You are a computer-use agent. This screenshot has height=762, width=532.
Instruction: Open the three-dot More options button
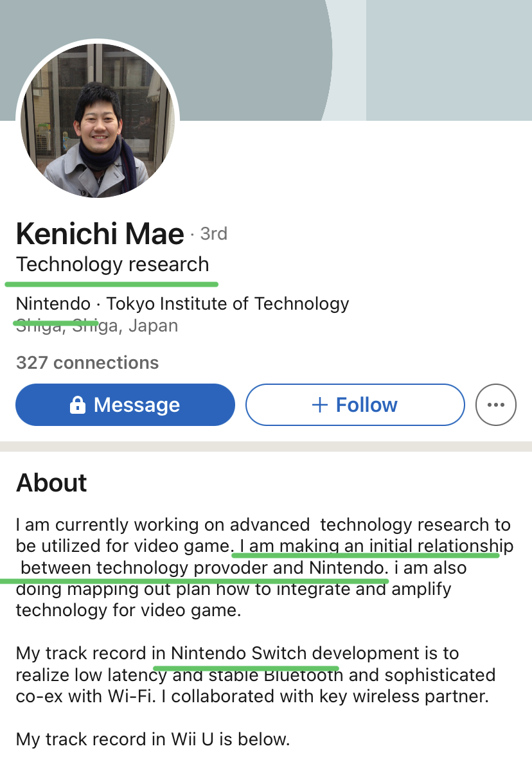(495, 405)
